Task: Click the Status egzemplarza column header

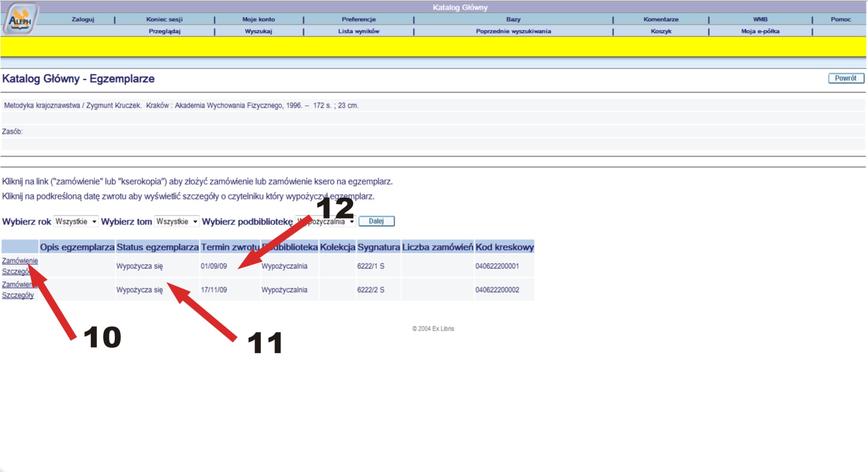Action: pyautogui.click(x=157, y=247)
